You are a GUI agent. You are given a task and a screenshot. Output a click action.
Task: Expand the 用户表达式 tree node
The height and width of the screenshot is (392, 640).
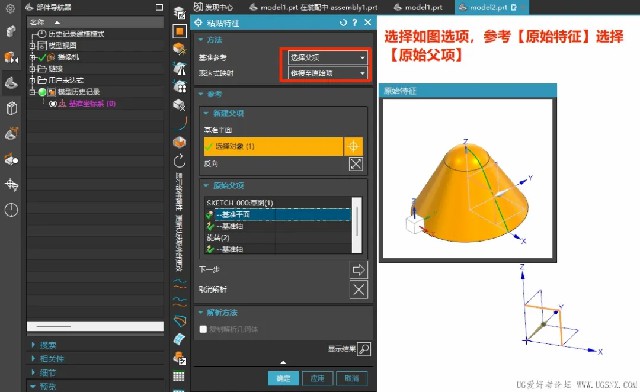pos(32,80)
